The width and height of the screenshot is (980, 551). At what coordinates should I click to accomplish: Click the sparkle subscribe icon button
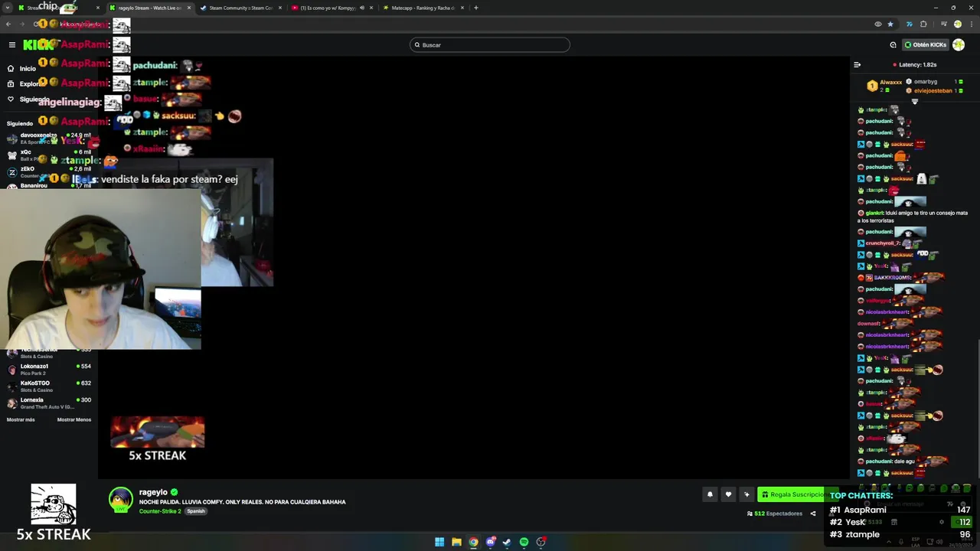[746, 494]
